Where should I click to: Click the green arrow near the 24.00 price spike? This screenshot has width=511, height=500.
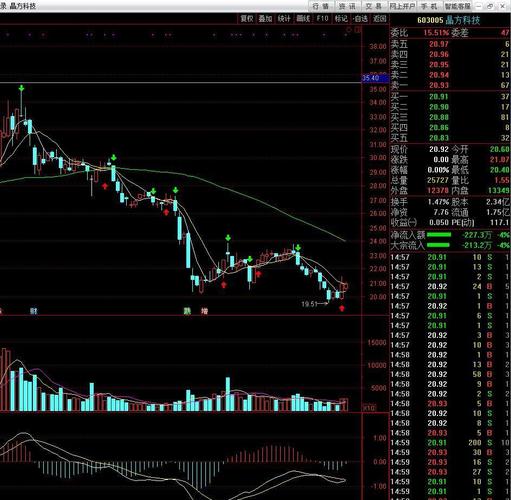228,238
